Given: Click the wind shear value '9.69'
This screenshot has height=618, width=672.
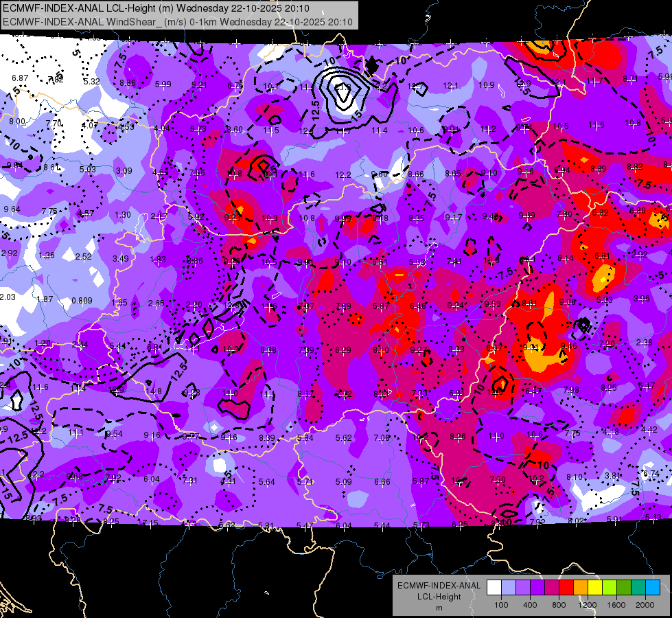Looking at the screenshot, I should (526, 215).
